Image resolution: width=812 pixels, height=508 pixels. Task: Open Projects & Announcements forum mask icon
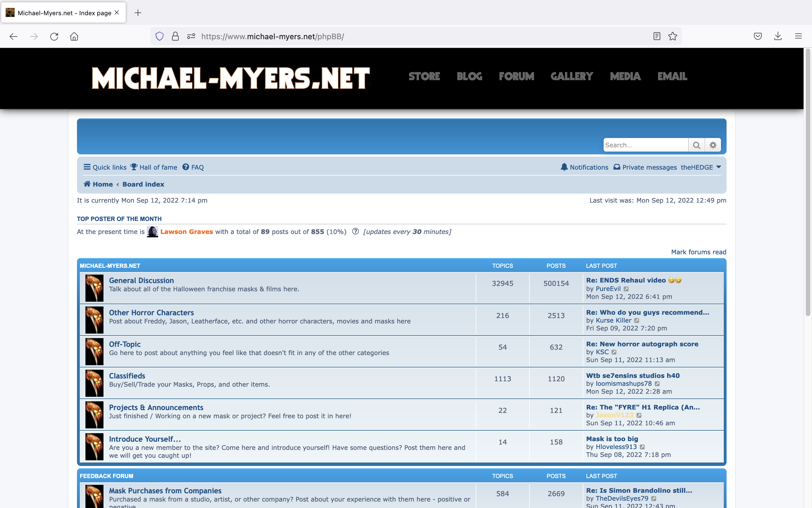(94, 415)
